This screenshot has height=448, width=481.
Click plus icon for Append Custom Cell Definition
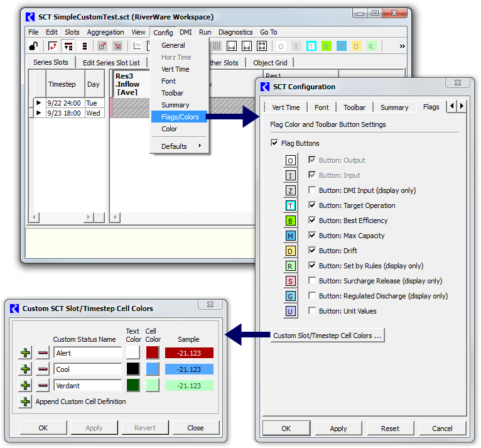(25, 402)
